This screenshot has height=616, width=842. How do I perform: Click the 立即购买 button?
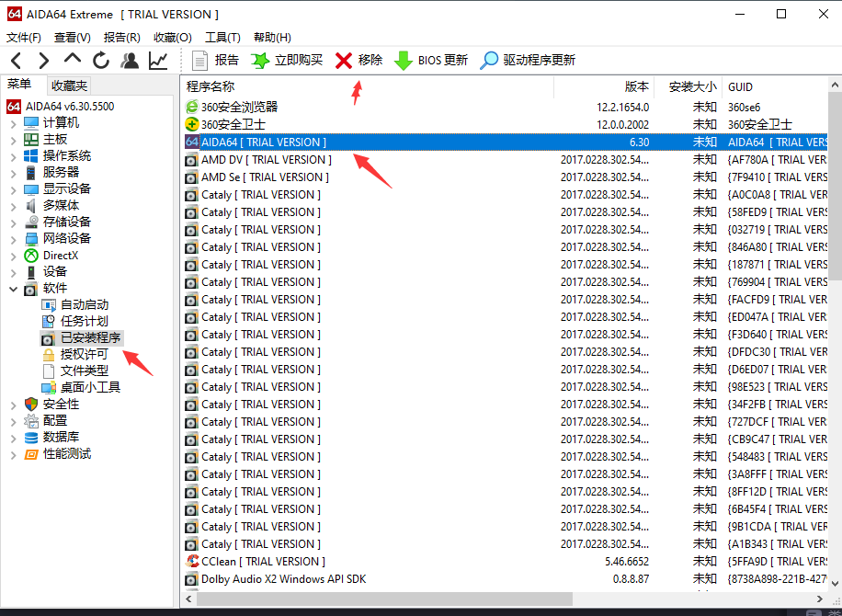click(287, 61)
